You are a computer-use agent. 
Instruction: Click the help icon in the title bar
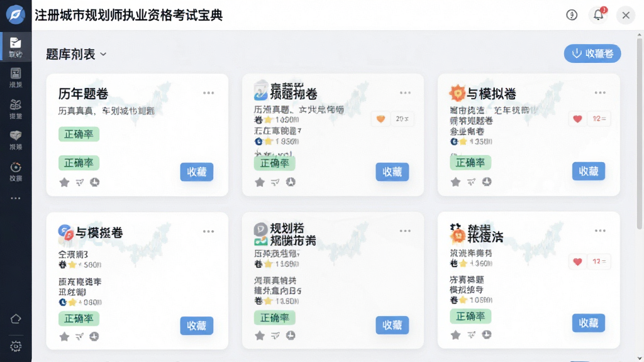(572, 15)
